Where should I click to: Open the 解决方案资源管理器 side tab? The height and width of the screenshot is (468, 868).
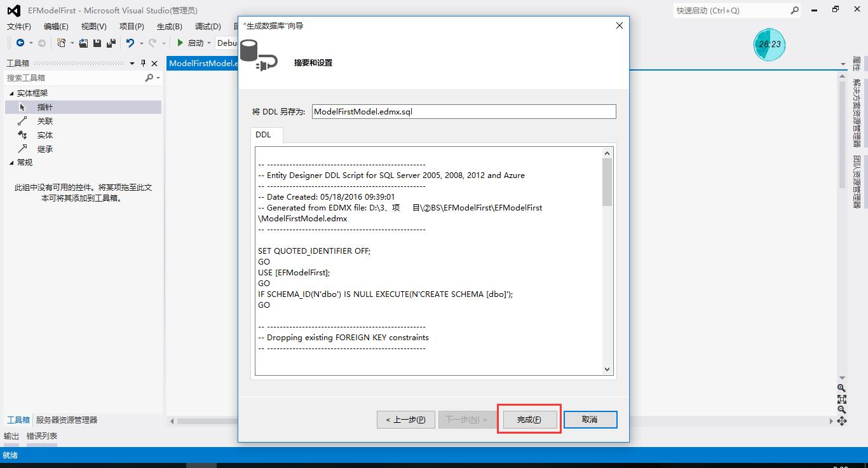tap(857, 113)
